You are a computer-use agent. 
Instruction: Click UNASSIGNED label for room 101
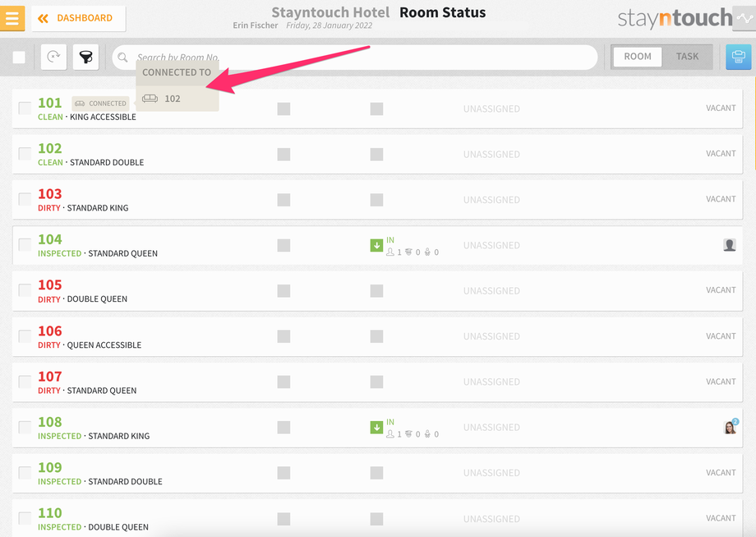click(x=491, y=109)
